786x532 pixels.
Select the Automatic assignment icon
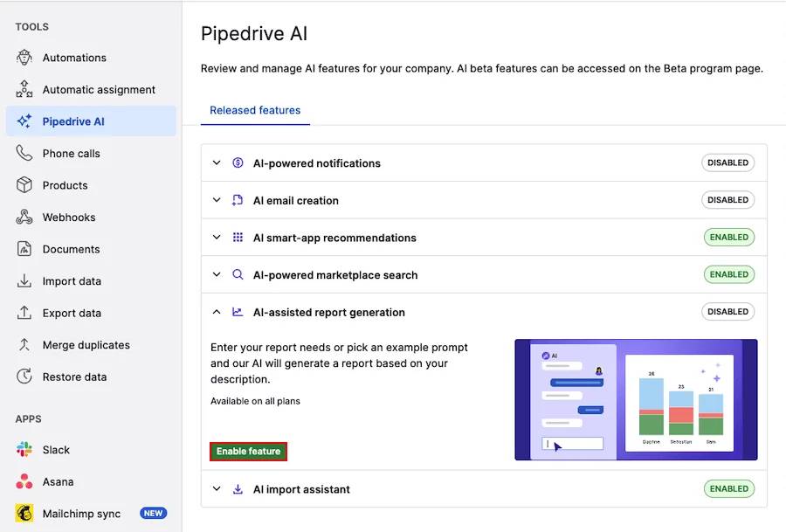pos(24,89)
